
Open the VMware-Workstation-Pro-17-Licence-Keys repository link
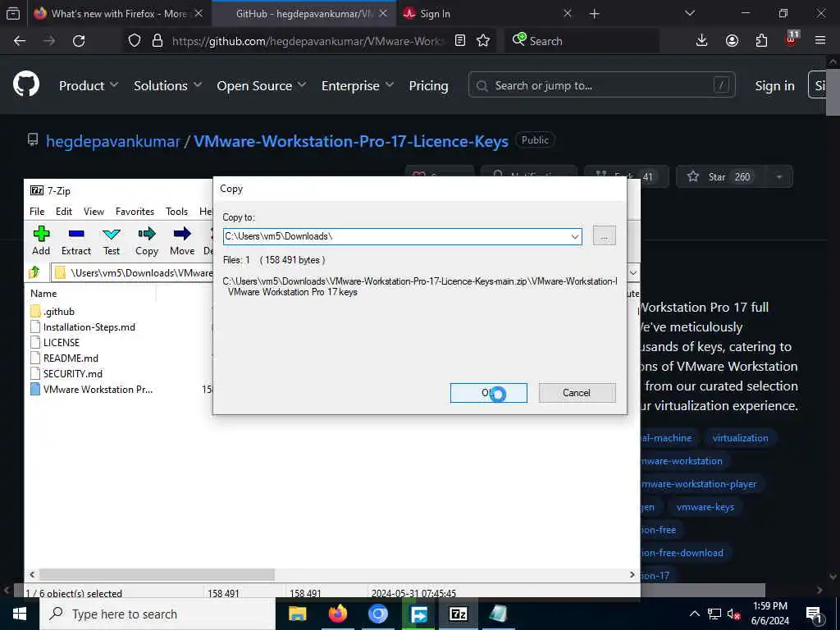(x=351, y=141)
